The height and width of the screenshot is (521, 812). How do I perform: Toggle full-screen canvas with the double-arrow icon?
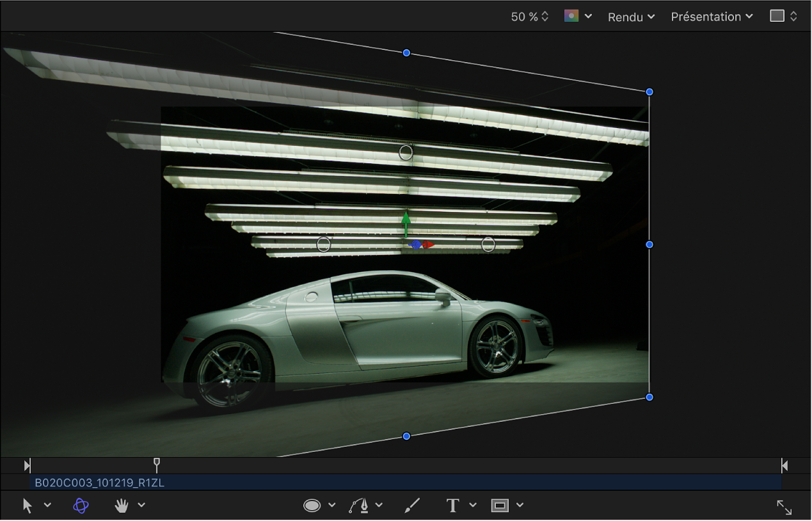784,508
